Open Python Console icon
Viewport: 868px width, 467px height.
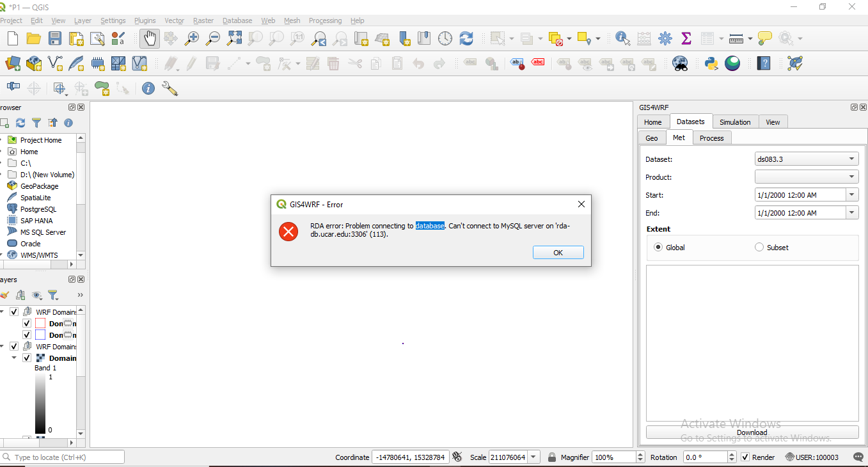pos(711,63)
